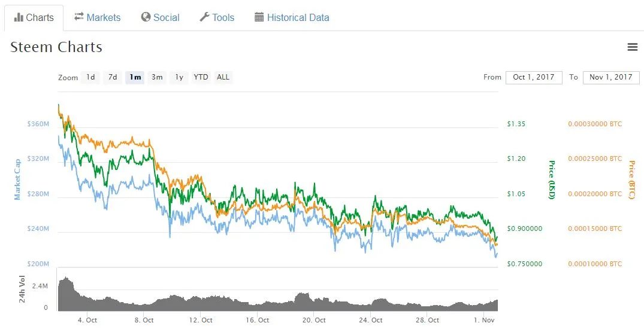
Task: Click the $320M market cap tick
Action: click(38, 159)
